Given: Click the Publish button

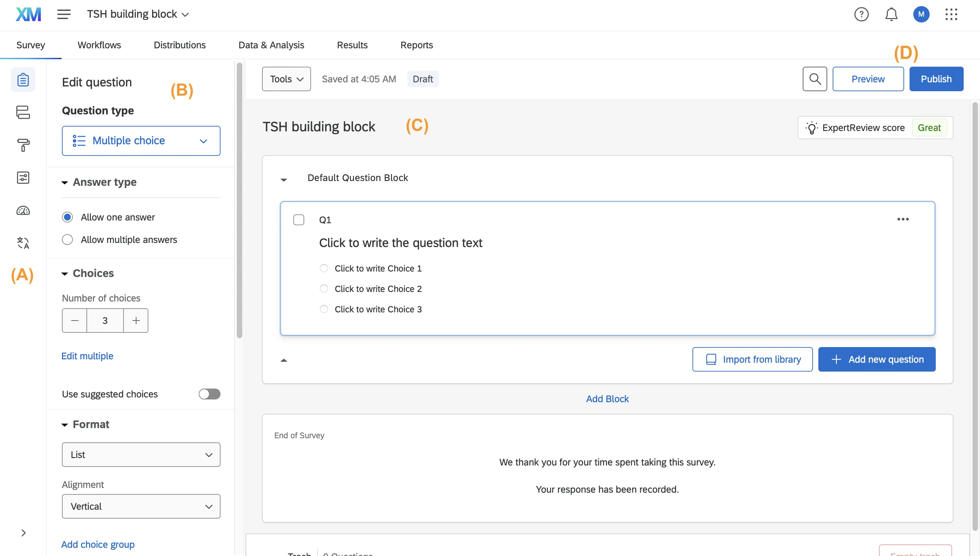Looking at the screenshot, I should [936, 79].
